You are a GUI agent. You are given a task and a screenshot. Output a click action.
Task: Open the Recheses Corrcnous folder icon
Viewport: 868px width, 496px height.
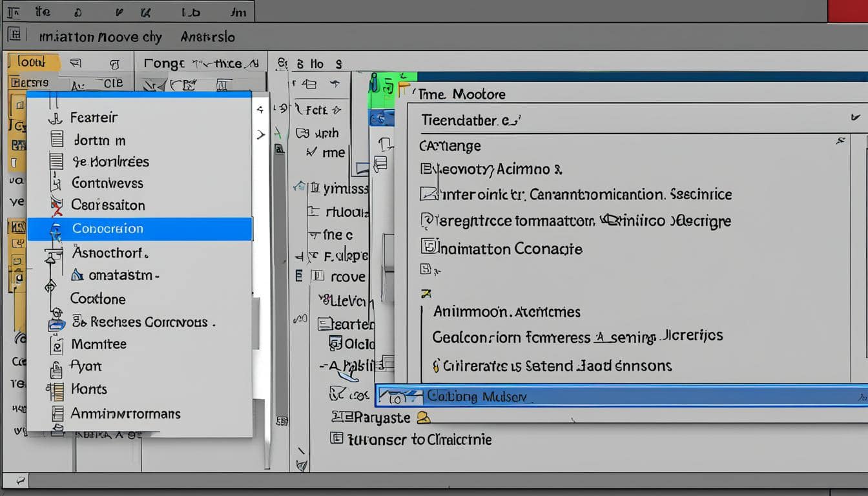tap(56, 322)
